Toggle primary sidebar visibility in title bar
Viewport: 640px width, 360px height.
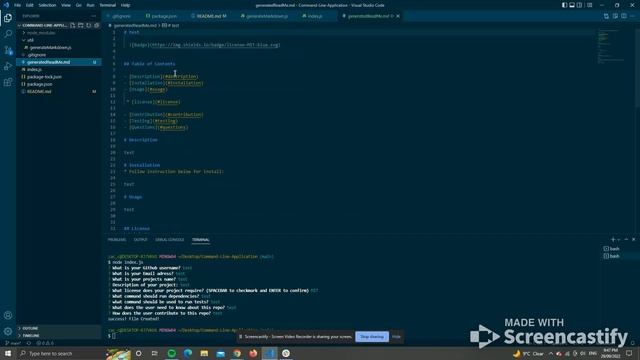[564, 5]
